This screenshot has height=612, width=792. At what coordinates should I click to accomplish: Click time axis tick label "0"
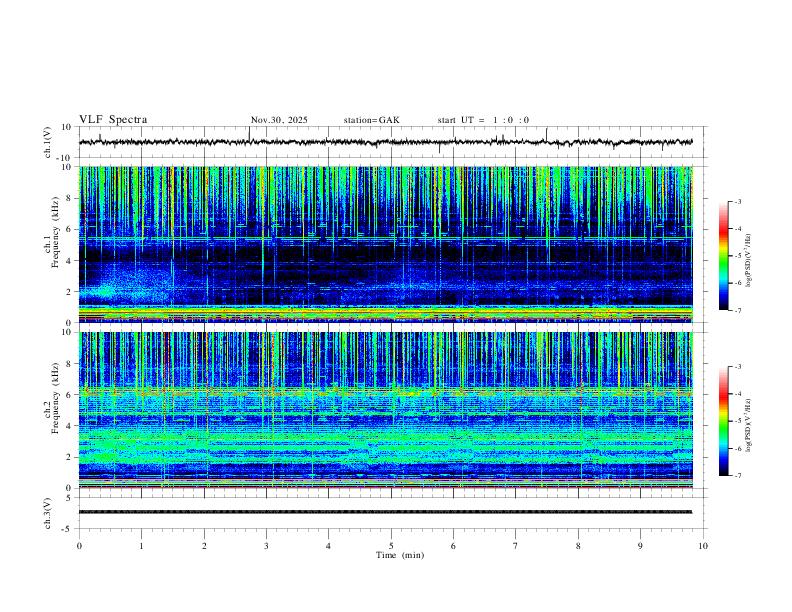pyautogui.click(x=79, y=546)
